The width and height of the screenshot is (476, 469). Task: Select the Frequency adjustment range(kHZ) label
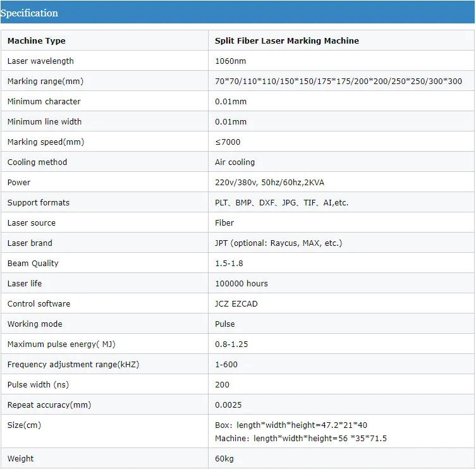(73, 365)
